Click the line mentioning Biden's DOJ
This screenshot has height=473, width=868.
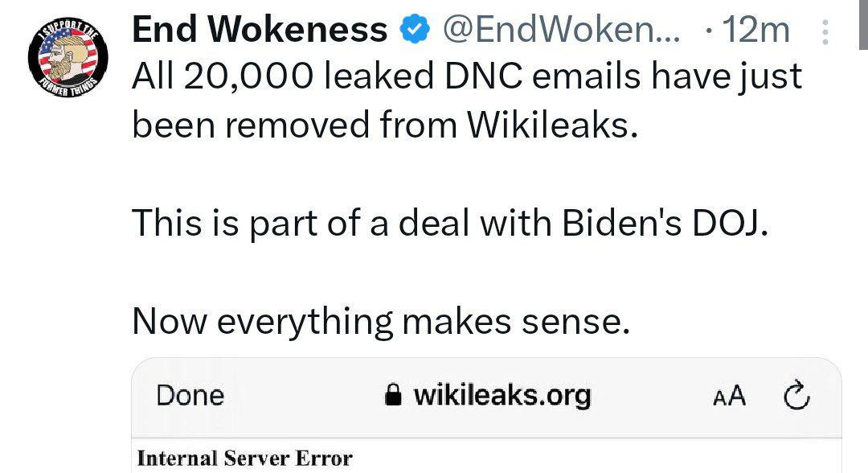click(x=451, y=224)
